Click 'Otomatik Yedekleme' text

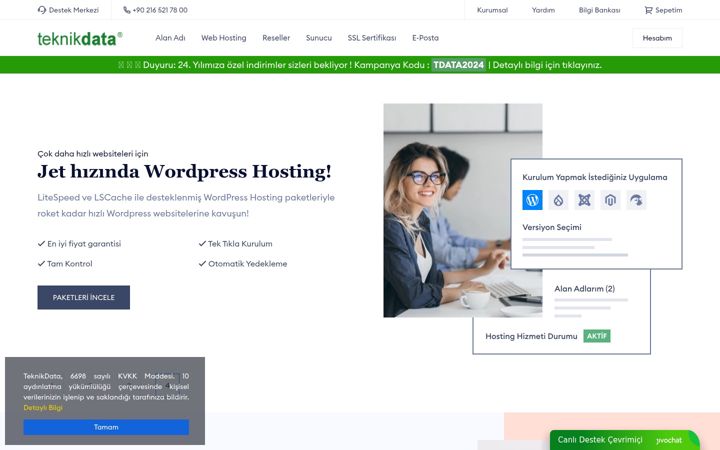point(248,264)
